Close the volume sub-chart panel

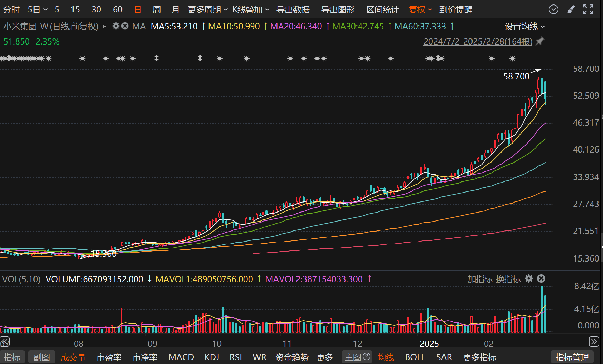(542, 279)
